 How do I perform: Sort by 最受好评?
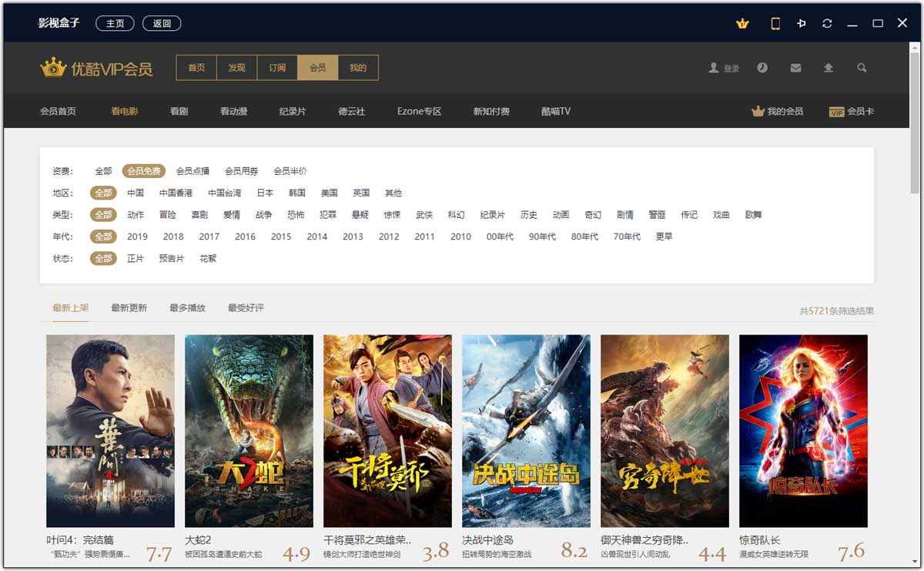[x=246, y=308]
